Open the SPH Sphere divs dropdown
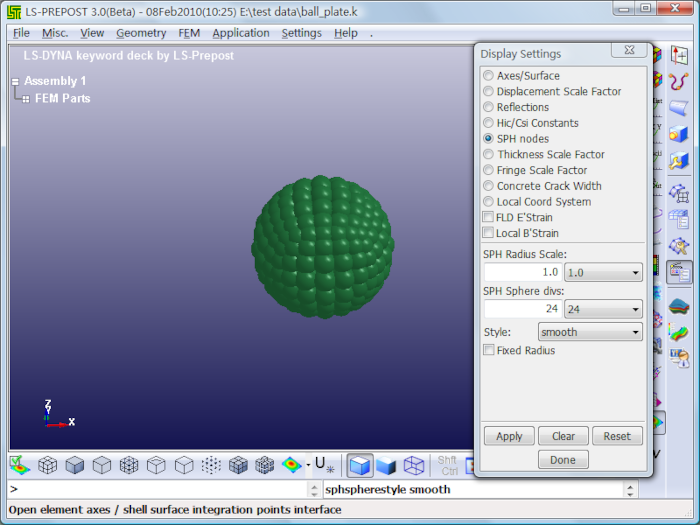This screenshot has width=700, height=525. [x=603, y=310]
